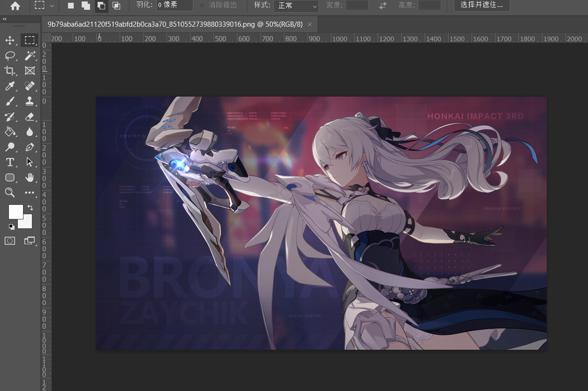Swap width and height values
588x391 pixels.
pyautogui.click(x=383, y=6)
